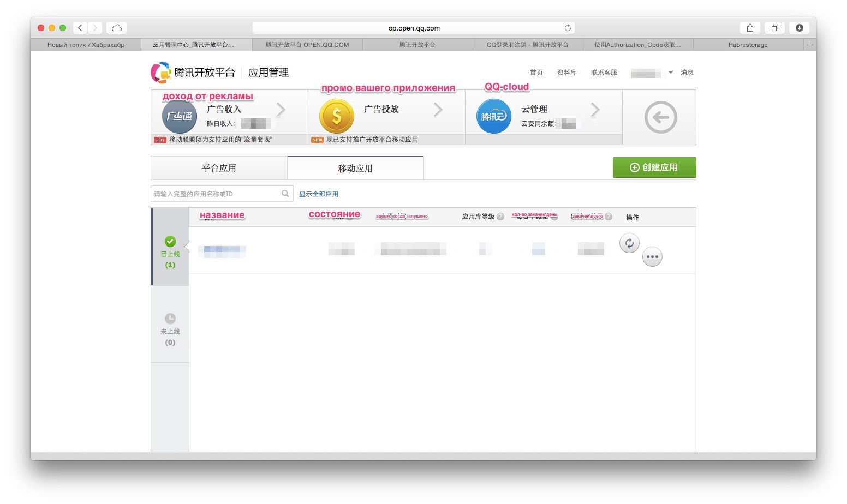Click the help icon beside 应用库等级
The image size is (847, 504).
click(500, 217)
